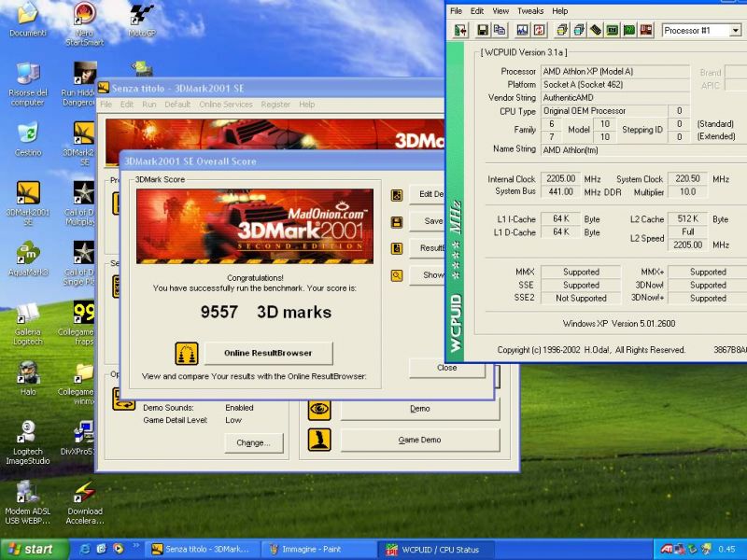Click the ResultBrowser button in score dialog
Screen dimensions: 747x560
click(x=427, y=248)
